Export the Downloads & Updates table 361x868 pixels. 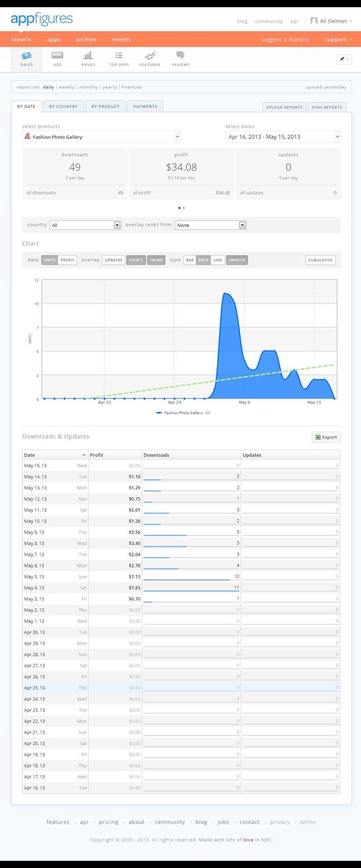tap(326, 438)
